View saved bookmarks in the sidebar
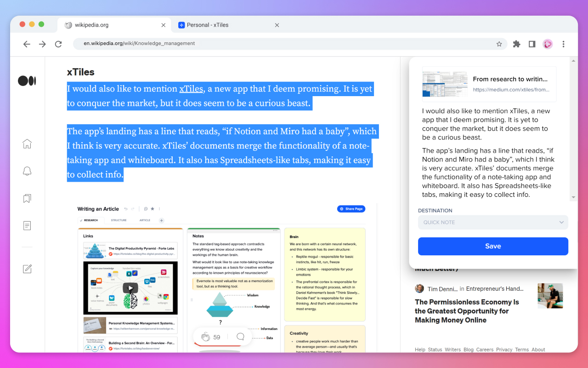Viewport: 588px width, 368px height. point(27,198)
